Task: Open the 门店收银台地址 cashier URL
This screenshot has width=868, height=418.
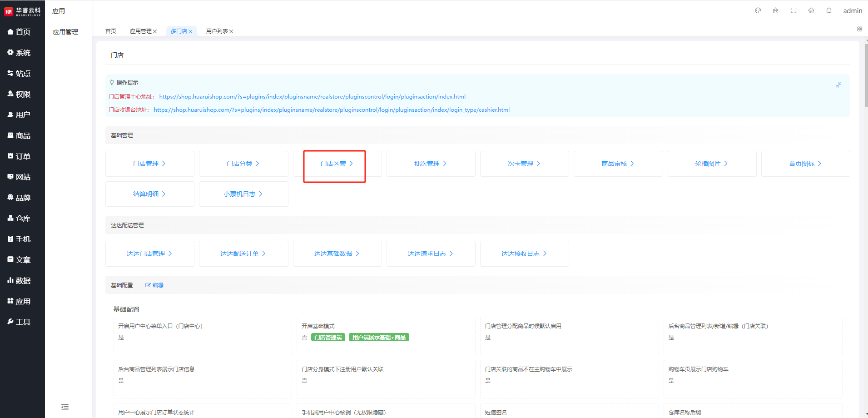Action: pyautogui.click(x=332, y=110)
